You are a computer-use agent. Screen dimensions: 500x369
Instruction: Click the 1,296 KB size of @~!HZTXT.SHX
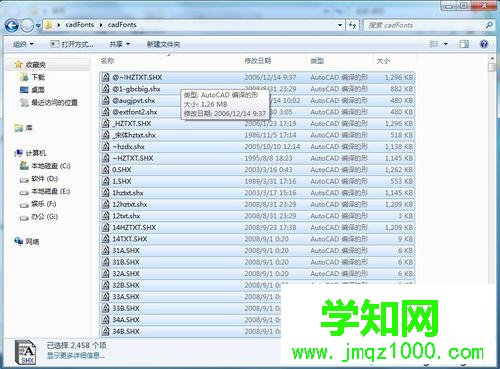pyautogui.click(x=399, y=77)
